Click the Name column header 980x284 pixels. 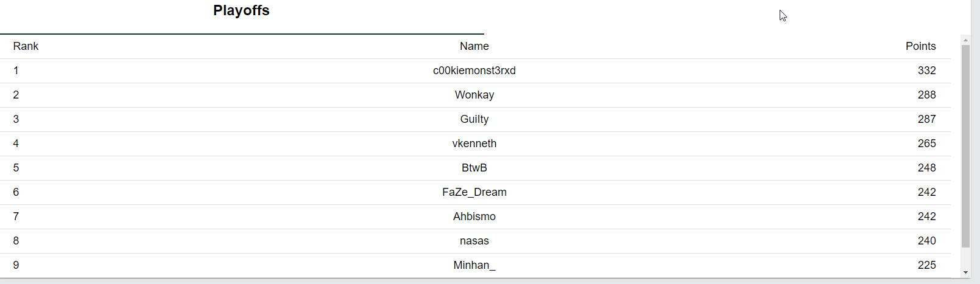point(474,46)
